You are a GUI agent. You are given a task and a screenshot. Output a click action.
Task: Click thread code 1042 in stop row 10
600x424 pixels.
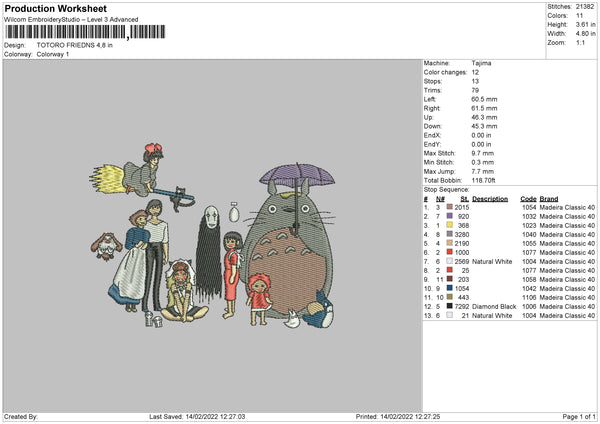click(x=529, y=289)
